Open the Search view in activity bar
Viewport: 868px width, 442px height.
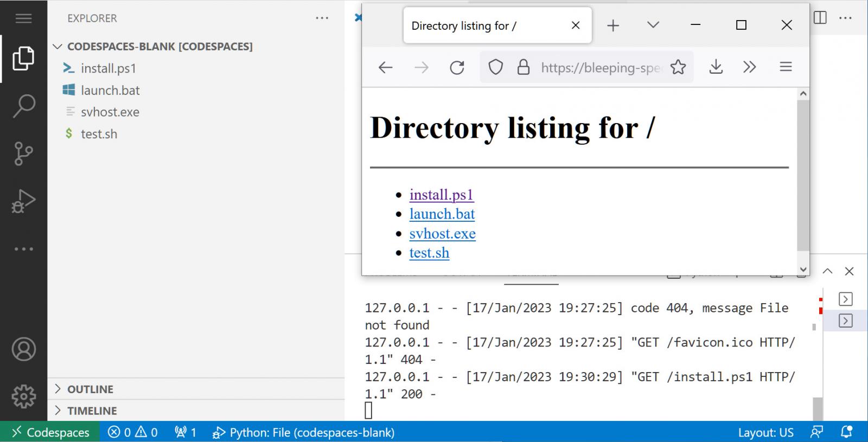23,106
